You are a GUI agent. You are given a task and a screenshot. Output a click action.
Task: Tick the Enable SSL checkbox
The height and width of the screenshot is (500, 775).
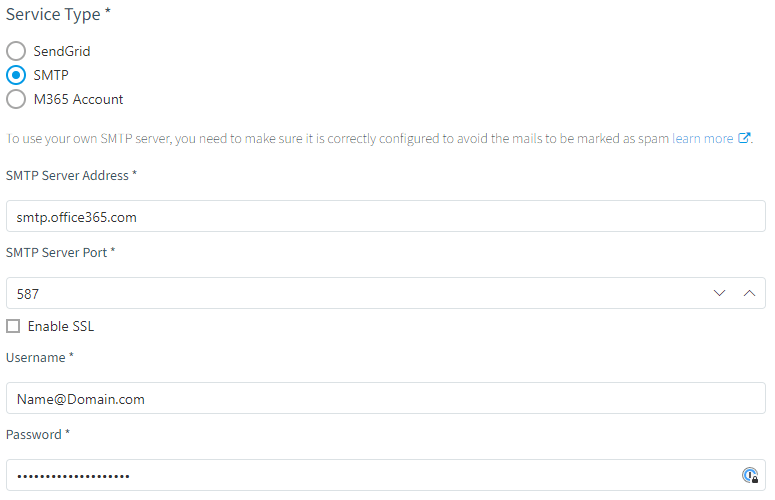[x=13, y=326]
